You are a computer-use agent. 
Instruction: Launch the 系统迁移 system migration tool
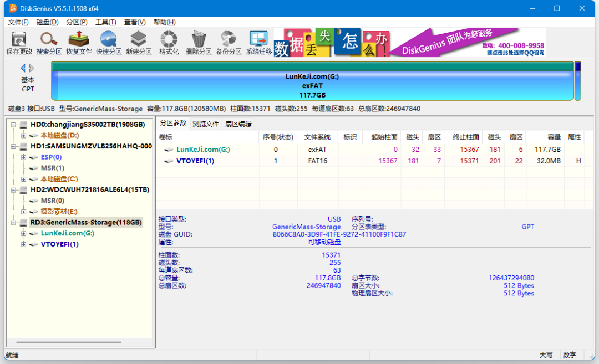(x=258, y=43)
